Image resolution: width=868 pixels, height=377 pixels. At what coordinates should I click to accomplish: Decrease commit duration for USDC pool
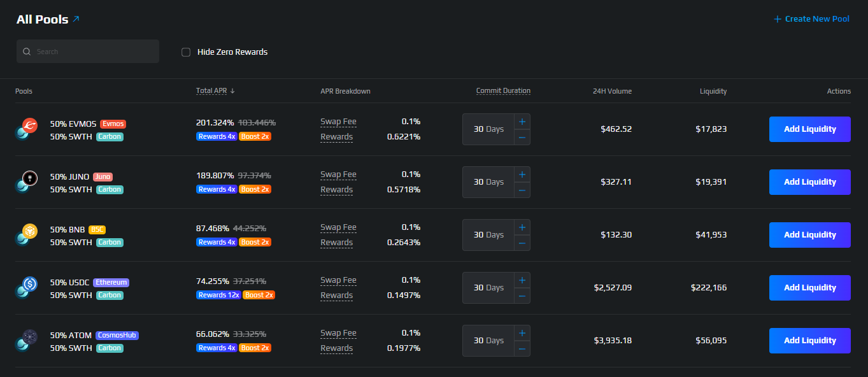coord(522,295)
